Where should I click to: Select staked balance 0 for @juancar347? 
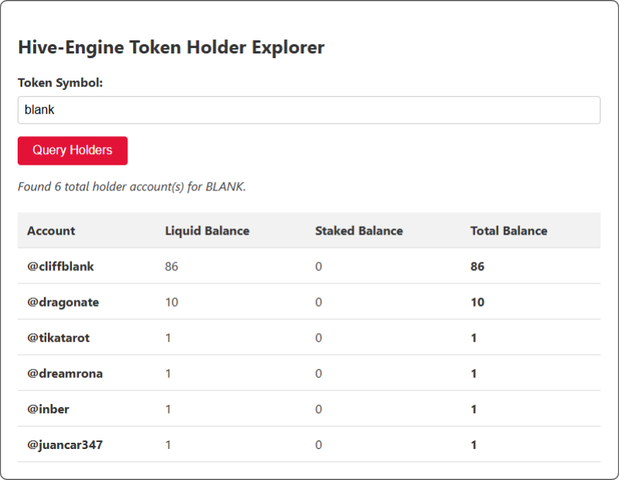point(319,445)
